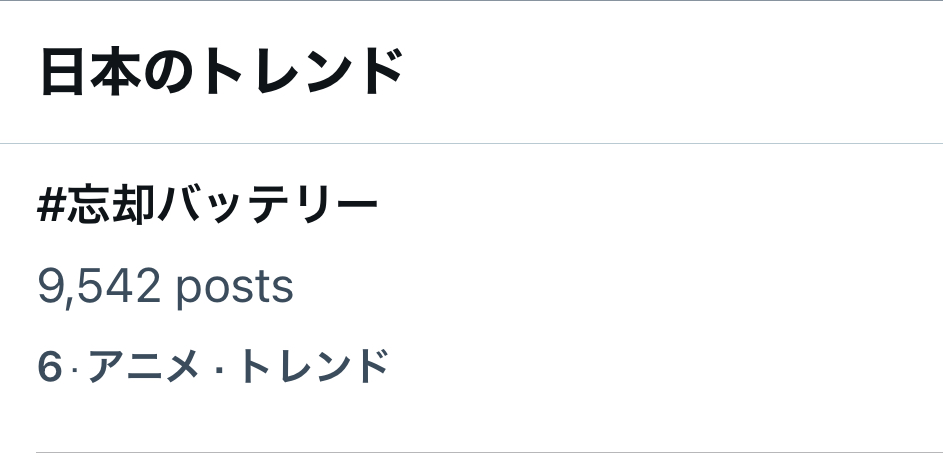Click the 日本のトレンド heading
The width and height of the screenshot is (943, 467).
(221, 72)
